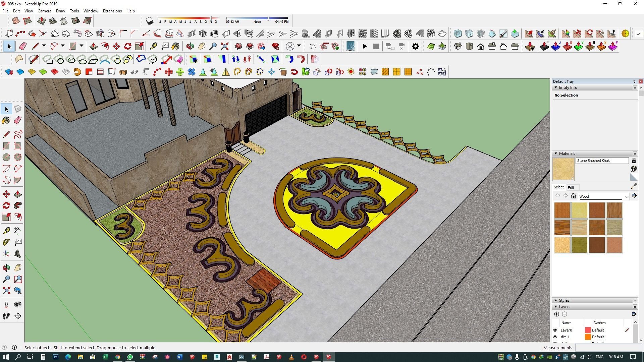This screenshot has width=644, height=362.
Task: Collapse the Materials panel
Action: 556,154
